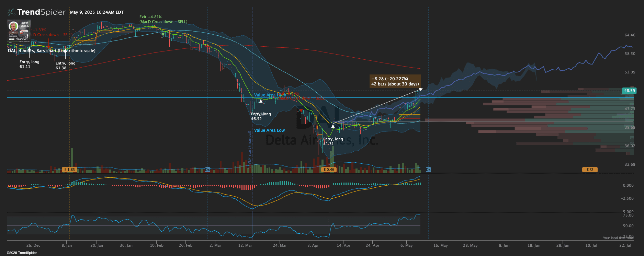Click the +8.28 (+20.227%) measurement label
This screenshot has width=644, height=256.
[x=395, y=81]
